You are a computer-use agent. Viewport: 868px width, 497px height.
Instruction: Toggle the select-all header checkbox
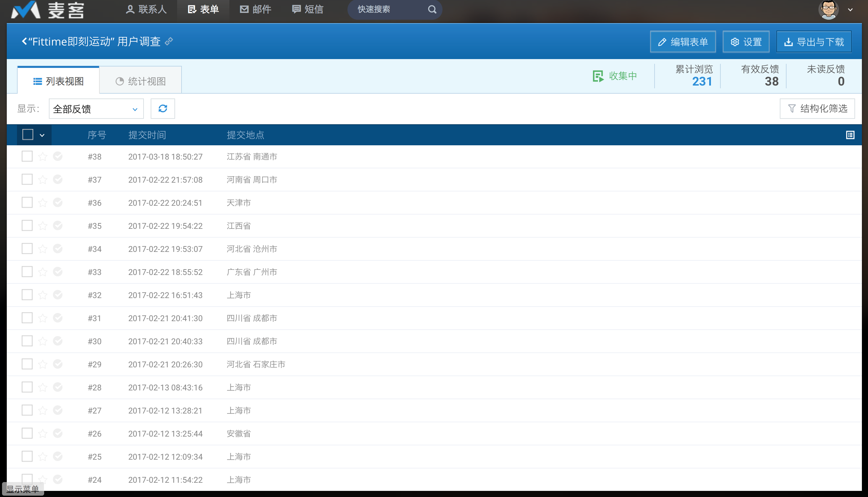(27, 134)
